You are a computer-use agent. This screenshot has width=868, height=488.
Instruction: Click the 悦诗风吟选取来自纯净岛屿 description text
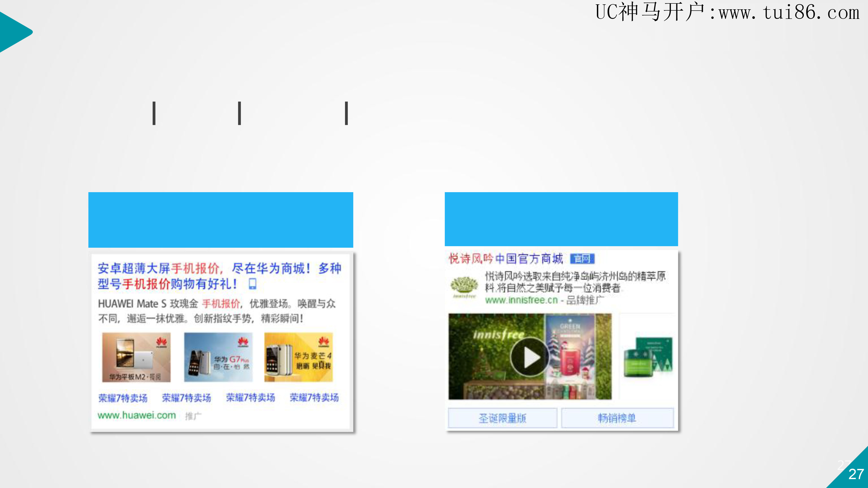[x=575, y=282]
